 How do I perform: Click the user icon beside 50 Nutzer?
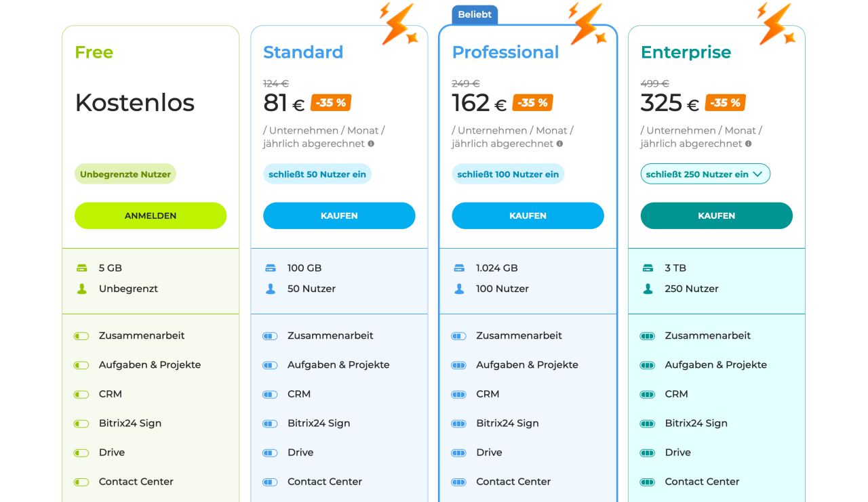coord(271,289)
